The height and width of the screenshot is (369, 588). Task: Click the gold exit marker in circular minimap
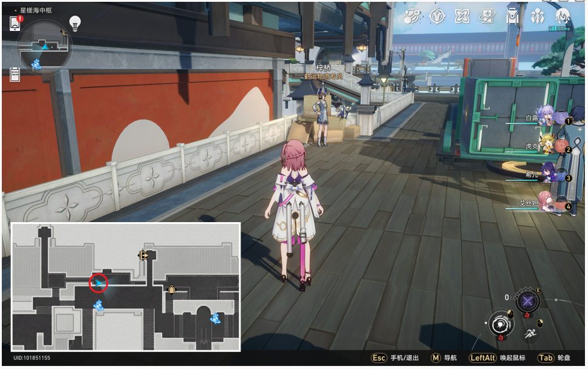click(x=64, y=33)
